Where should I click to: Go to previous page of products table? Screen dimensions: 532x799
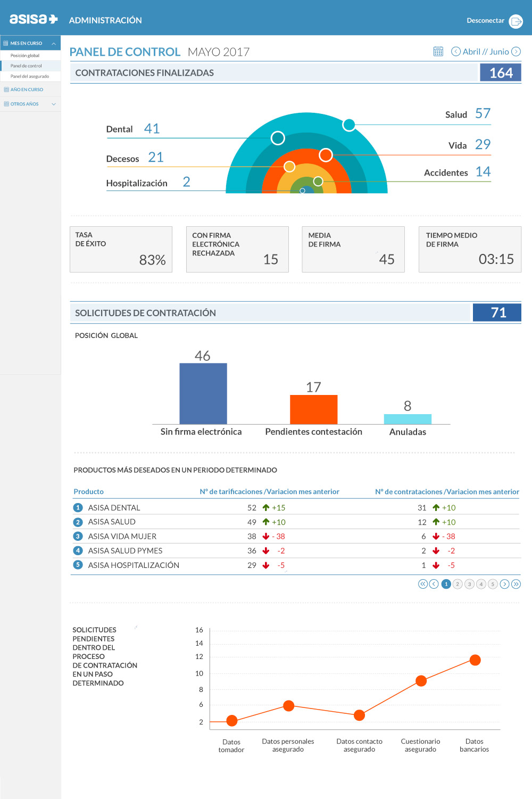434,584
